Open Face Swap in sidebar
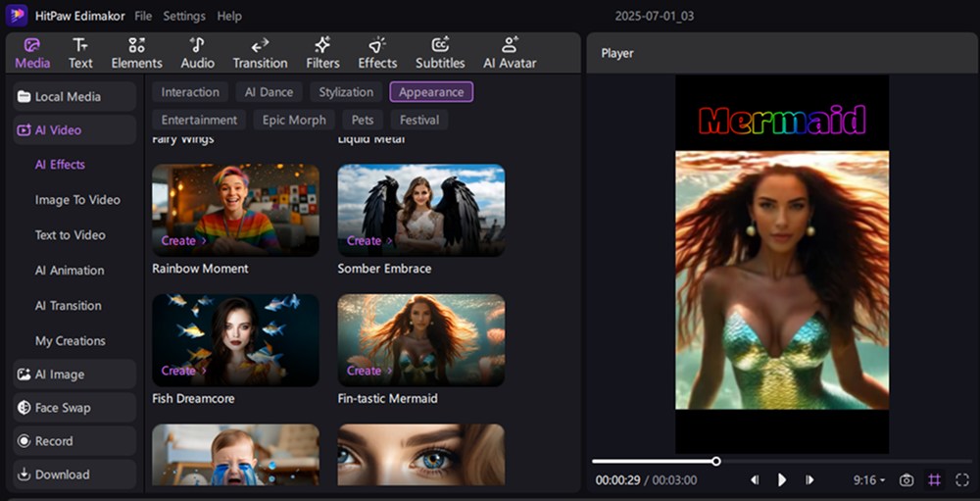Screen dimensions: 980x501 coord(74,408)
